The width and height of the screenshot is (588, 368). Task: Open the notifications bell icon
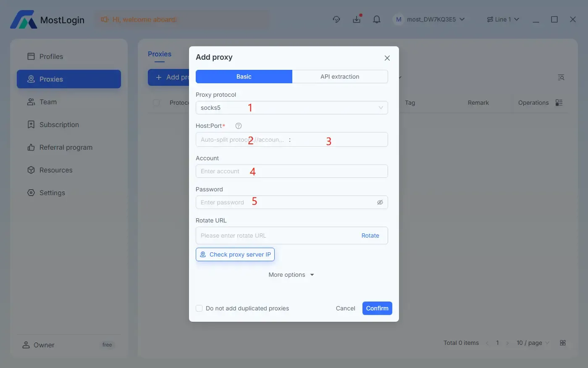point(377,19)
